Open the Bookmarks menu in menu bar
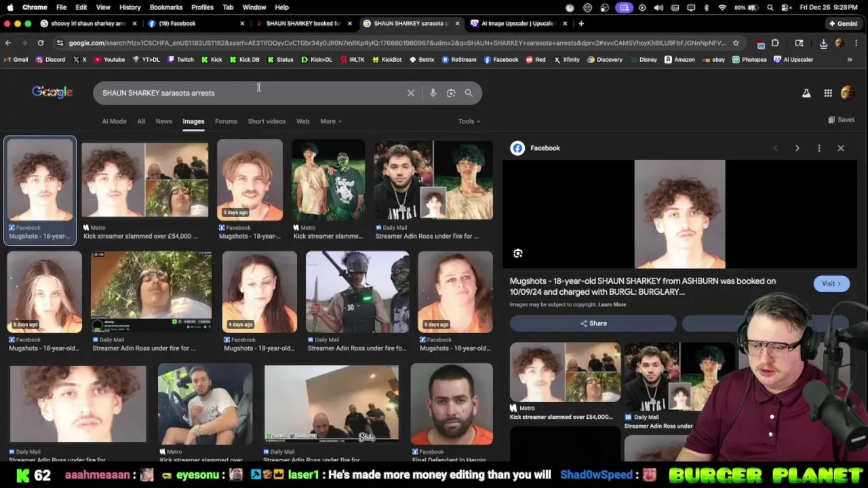 [x=166, y=7]
